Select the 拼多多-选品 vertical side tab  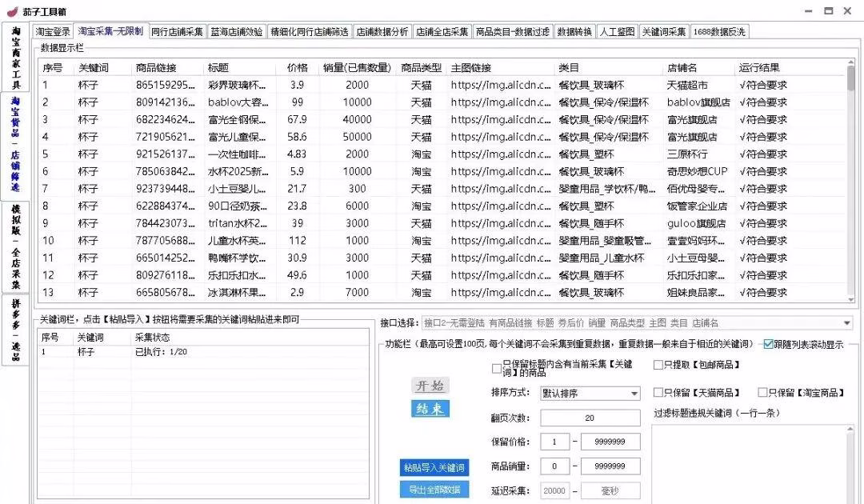coord(15,330)
